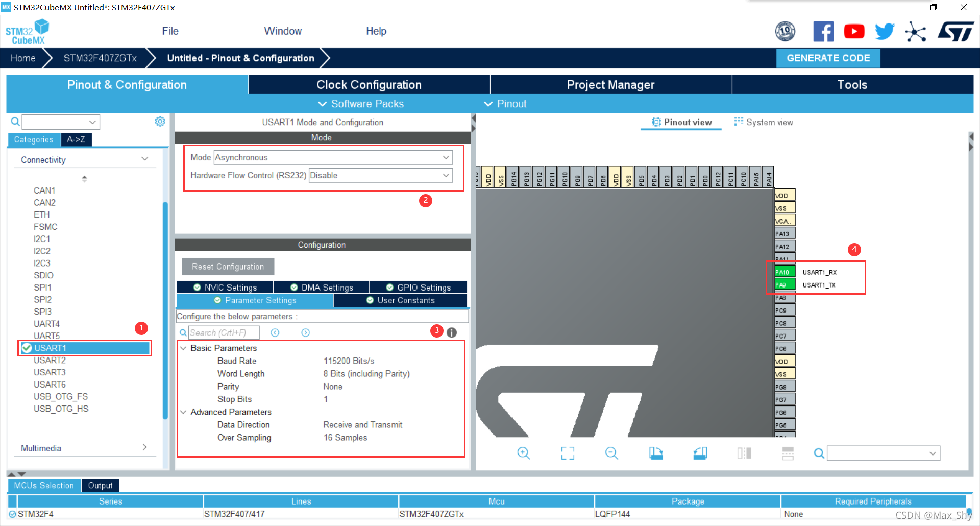Open the NVIC Settings tab
Image resolution: width=980 pixels, height=526 pixels.
click(x=225, y=288)
